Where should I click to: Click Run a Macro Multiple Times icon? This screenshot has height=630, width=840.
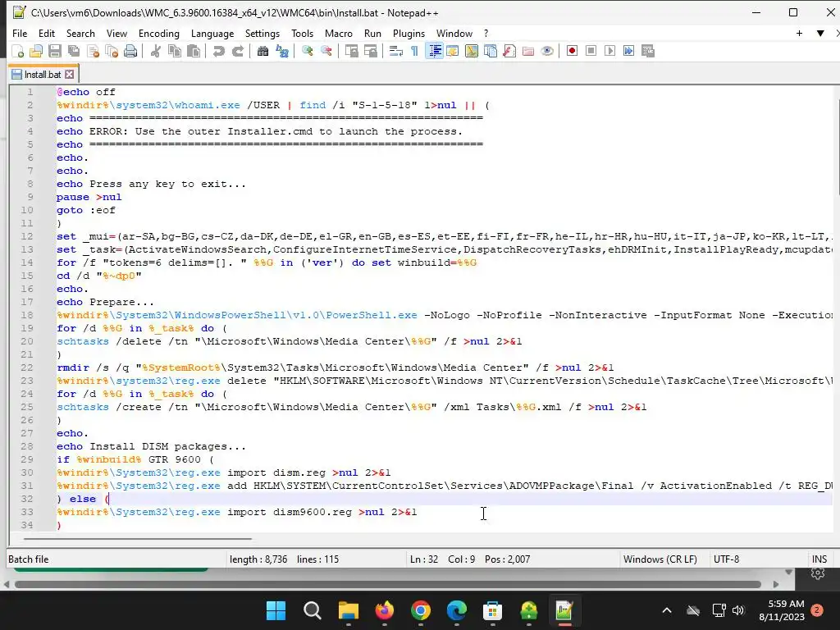tap(628, 51)
